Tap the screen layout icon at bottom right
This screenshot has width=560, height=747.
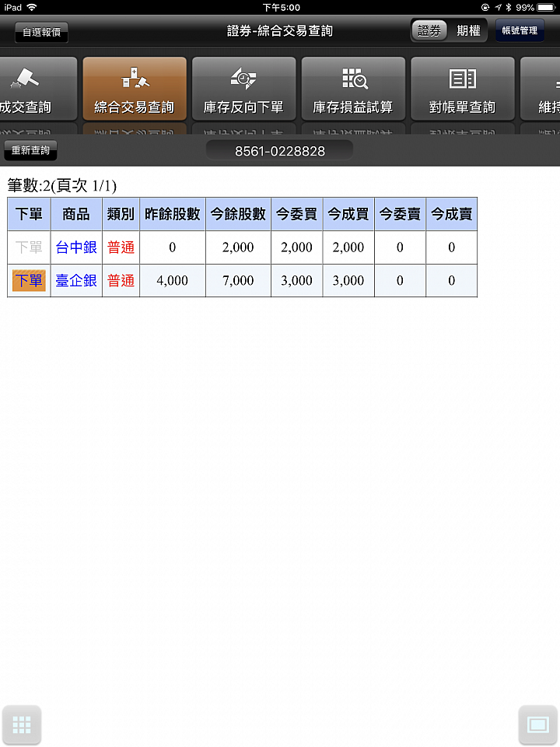(x=538, y=724)
